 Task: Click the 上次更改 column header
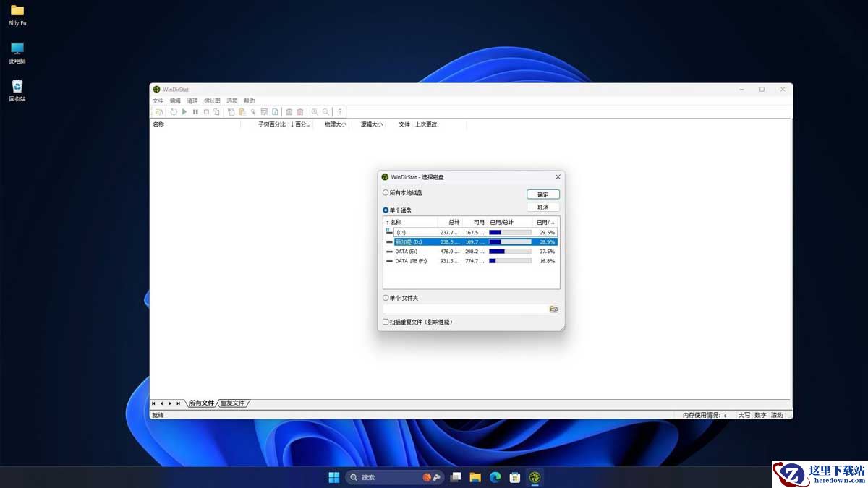[426, 124]
